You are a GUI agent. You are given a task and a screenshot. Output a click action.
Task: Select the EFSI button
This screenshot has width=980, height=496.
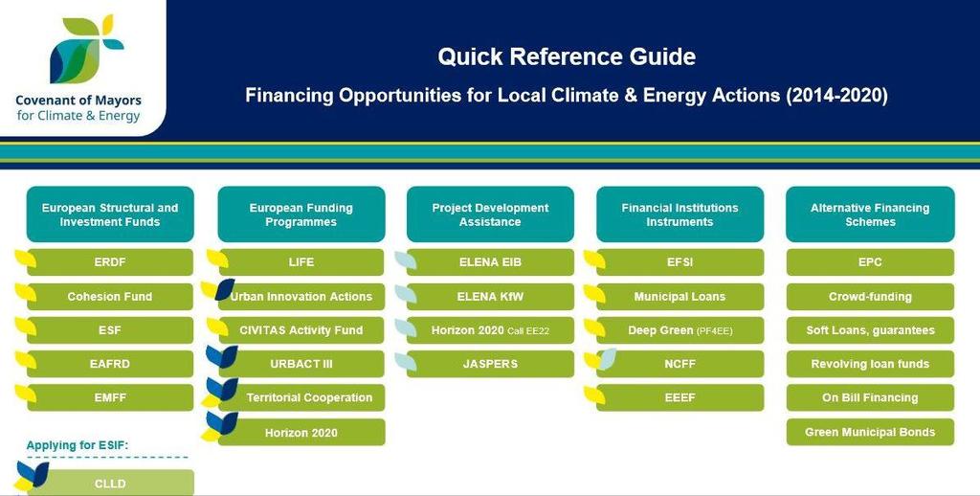(x=680, y=262)
